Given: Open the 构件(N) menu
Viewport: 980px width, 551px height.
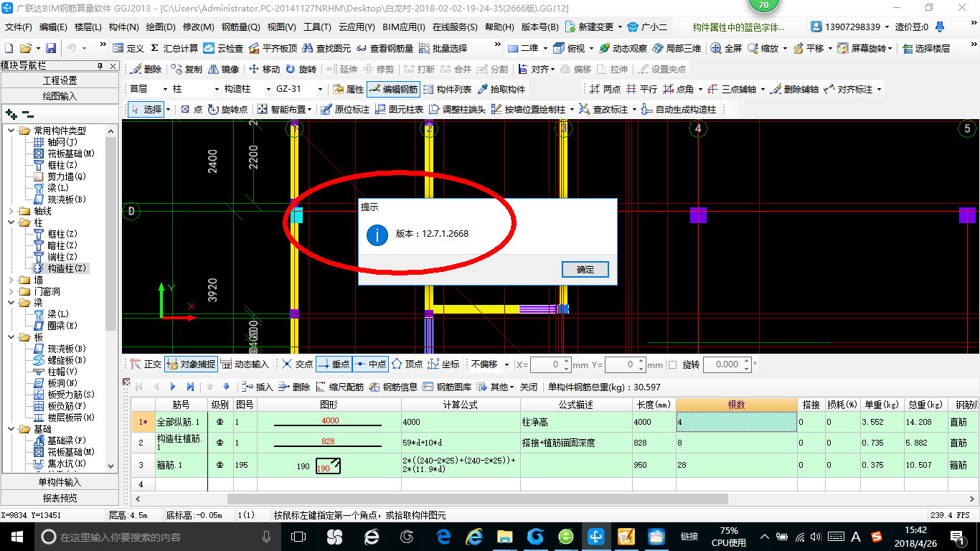Looking at the screenshot, I should coord(123,27).
